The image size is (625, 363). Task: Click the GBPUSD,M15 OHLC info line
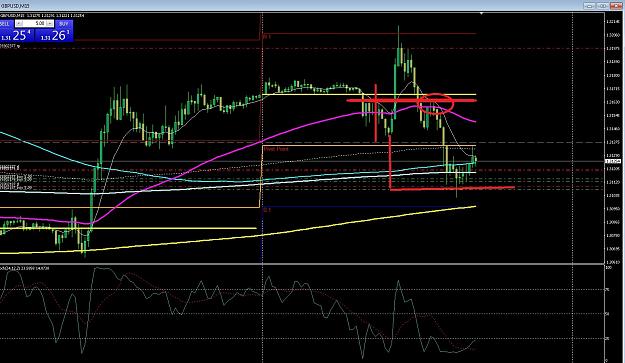pyautogui.click(x=42, y=16)
